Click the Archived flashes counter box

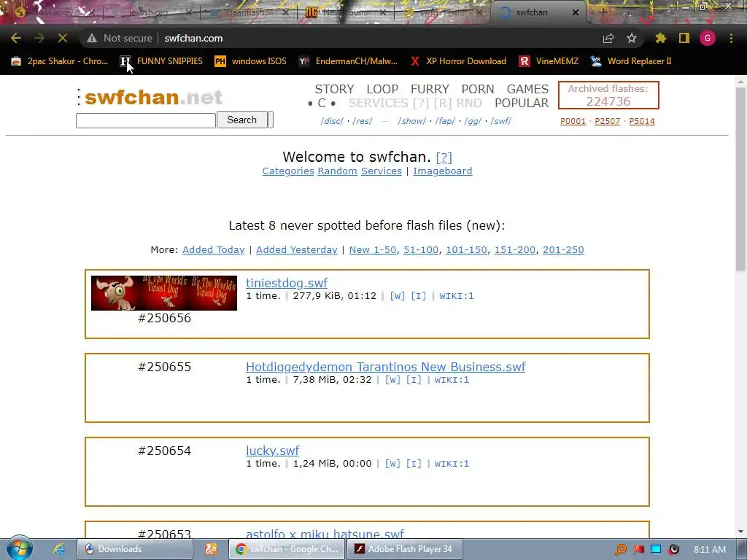click(608, 96)
